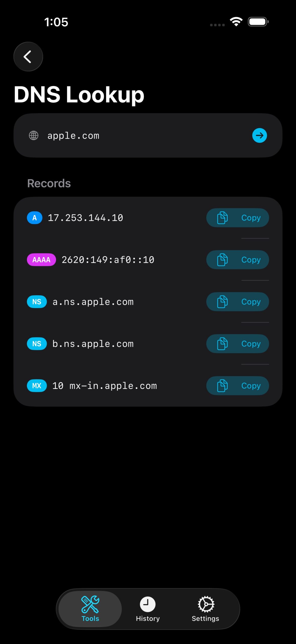Select the 2620:149:af0::10 address text
Screen dimensions: 296x644
pyautogui.click(x=108, y=260)
